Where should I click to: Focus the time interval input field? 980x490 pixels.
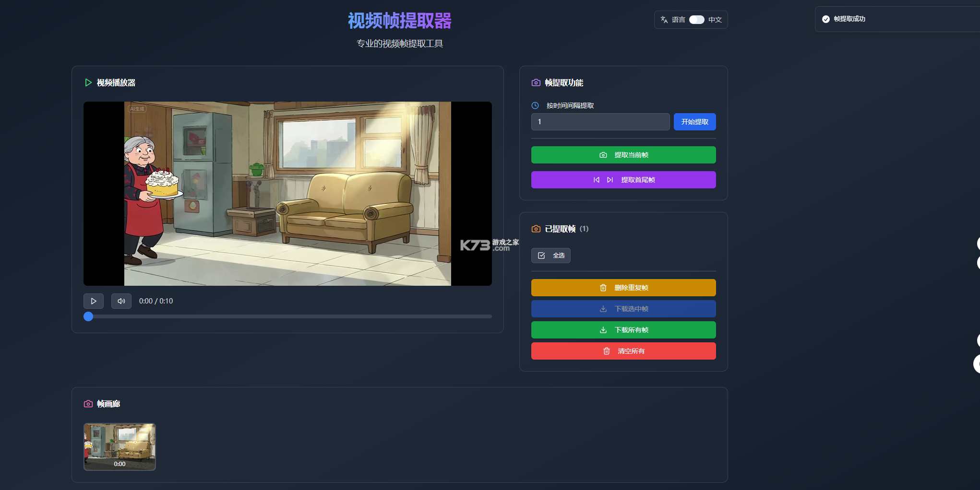click(600, 122)
